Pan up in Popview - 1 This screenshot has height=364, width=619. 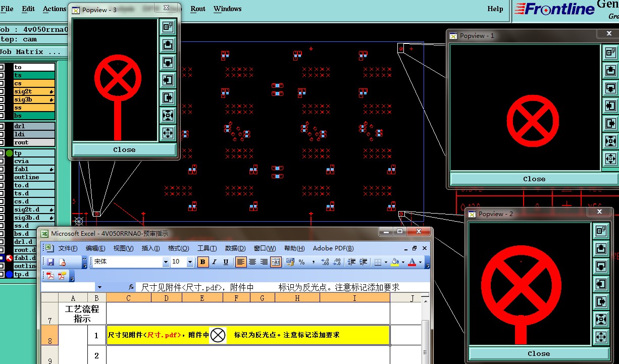(x=610, y=70)
